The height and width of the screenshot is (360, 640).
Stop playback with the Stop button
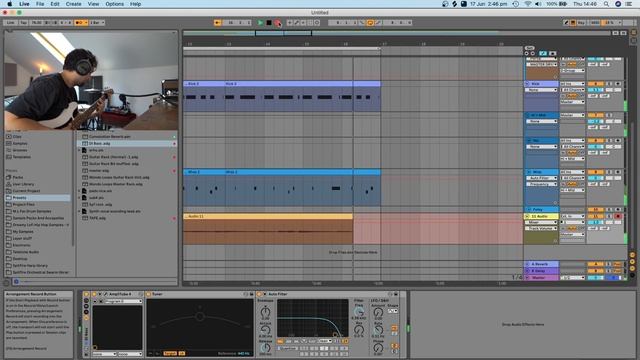[269, 23]
